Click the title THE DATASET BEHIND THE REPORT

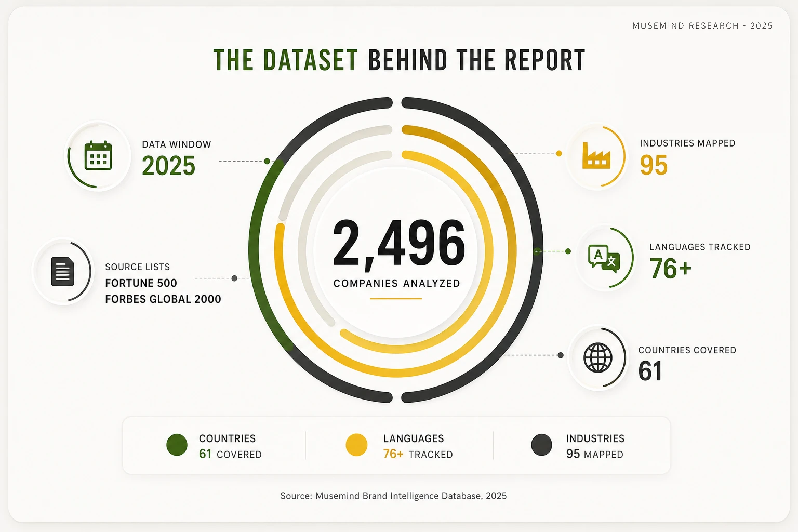[399, 60]
